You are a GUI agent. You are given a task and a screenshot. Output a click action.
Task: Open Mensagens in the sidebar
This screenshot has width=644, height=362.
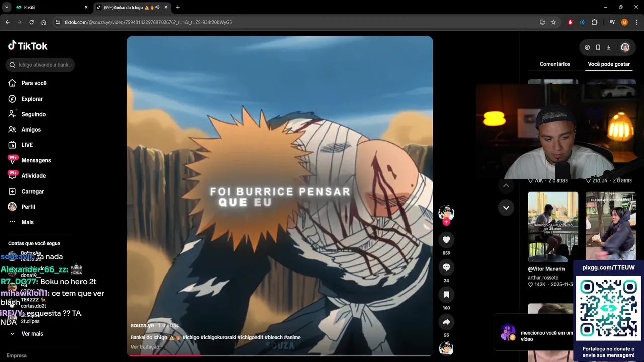[36, 160]
